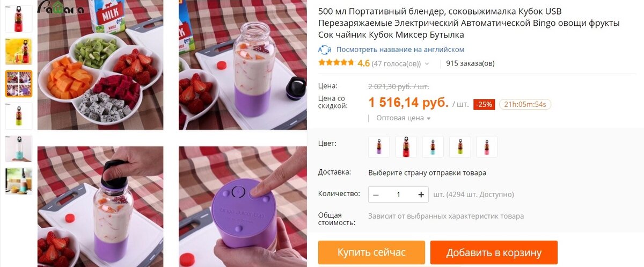Open the first red blender thumbnail
Image resolution: width=644 pixels, height=267 pixels.
click(x=19, y=19)
